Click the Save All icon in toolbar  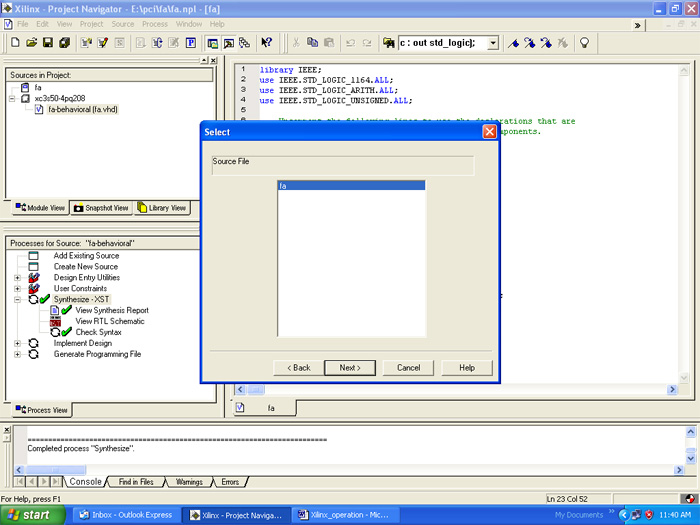64,42
